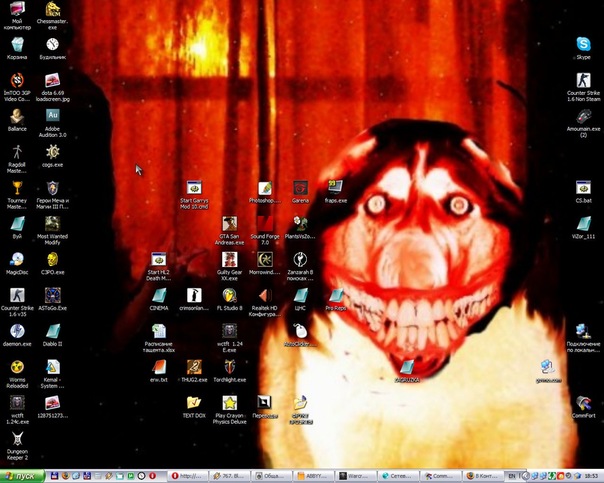
Task: Open the Chessmaster.exe desktop icon
Action: pyautogui.click(x=52, y=15)
